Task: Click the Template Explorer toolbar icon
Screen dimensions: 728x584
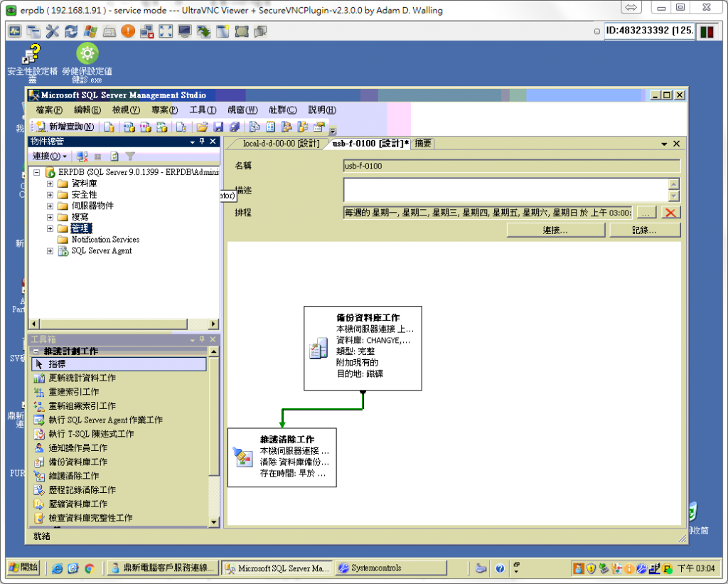Action: 303,127
